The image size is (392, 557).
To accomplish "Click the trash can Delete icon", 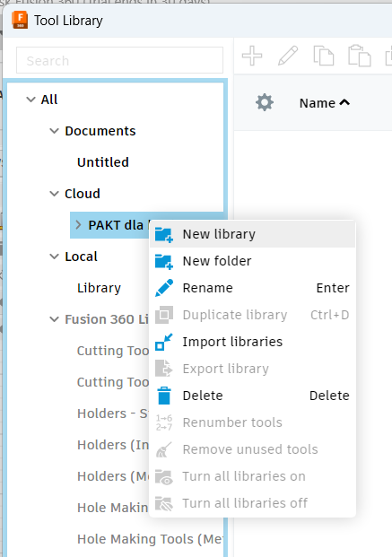I will pos(164,396).
